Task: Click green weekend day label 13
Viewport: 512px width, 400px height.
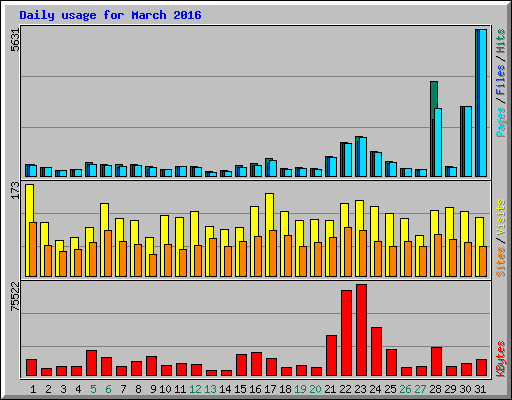Action: tap(210, 389)
